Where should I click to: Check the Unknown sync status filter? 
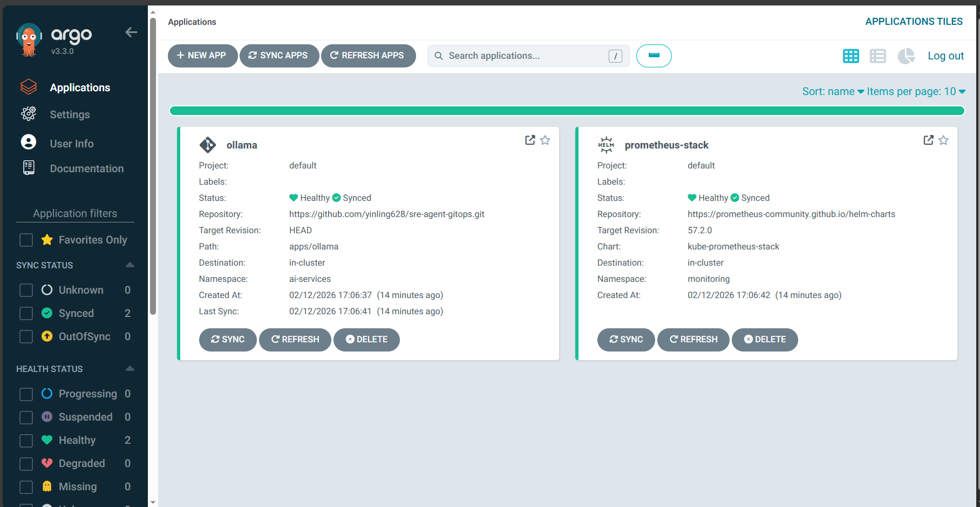(x=26, y=290)
